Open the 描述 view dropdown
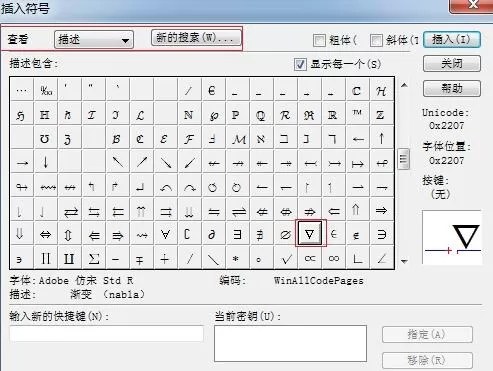The height and width of the screenshot is (371, 493). click(x=94, y=40)
